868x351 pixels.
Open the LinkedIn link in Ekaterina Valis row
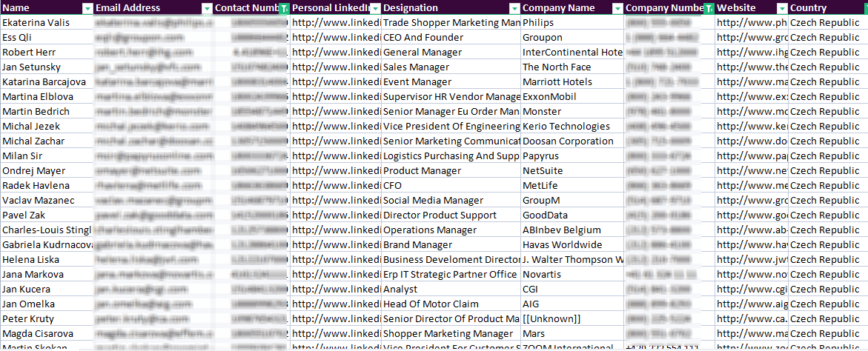point(336,23)
